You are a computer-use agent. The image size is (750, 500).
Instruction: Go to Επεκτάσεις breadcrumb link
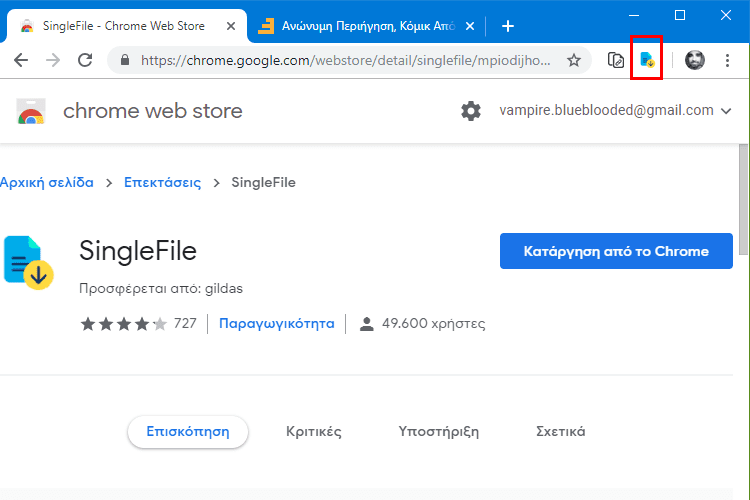point(162,182)
